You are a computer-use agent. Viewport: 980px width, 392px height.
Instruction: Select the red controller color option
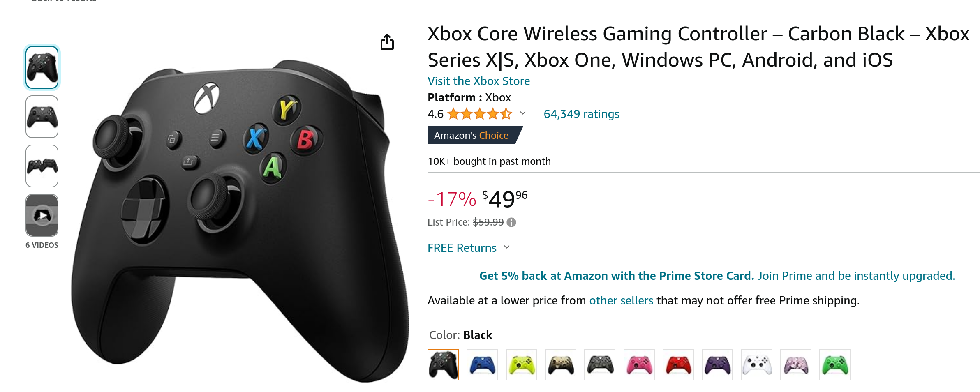tap(678, 365)
